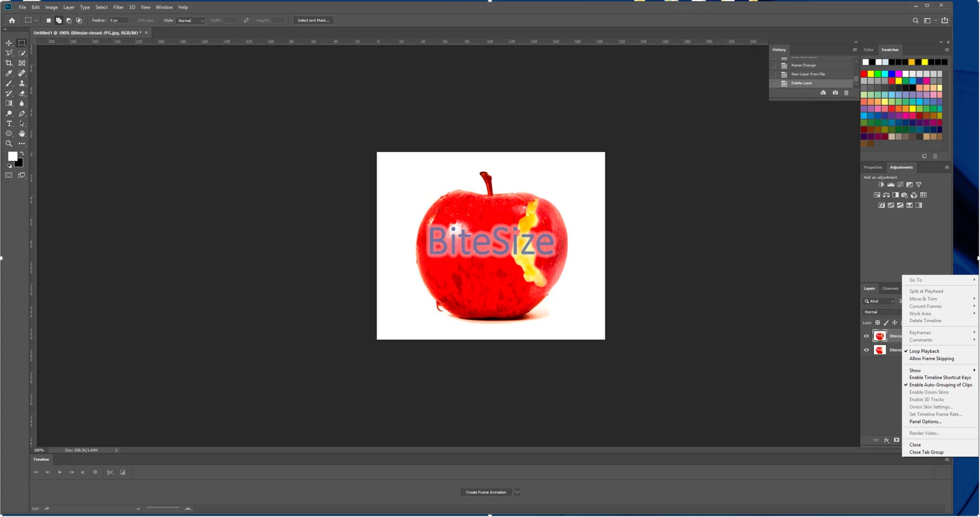Click Create Frame Animation button
Image resolution: width=980 pixels, height=517 pixels.
click(486, 493)
